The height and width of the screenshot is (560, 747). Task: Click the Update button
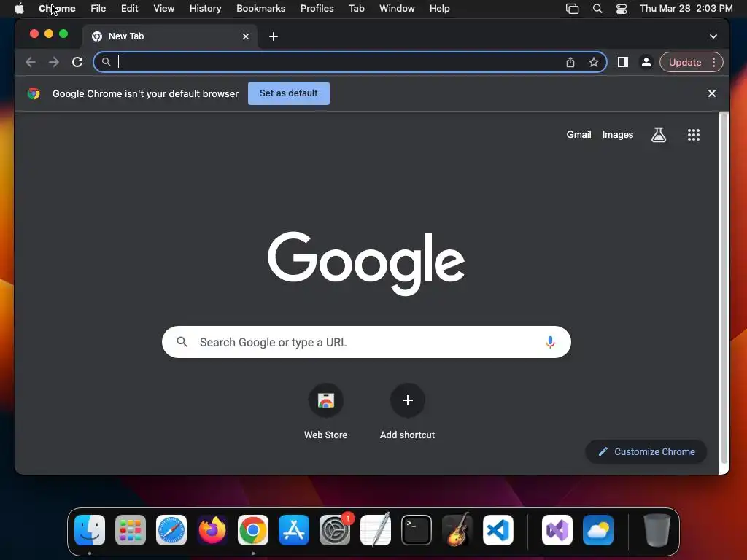[684, 62]
